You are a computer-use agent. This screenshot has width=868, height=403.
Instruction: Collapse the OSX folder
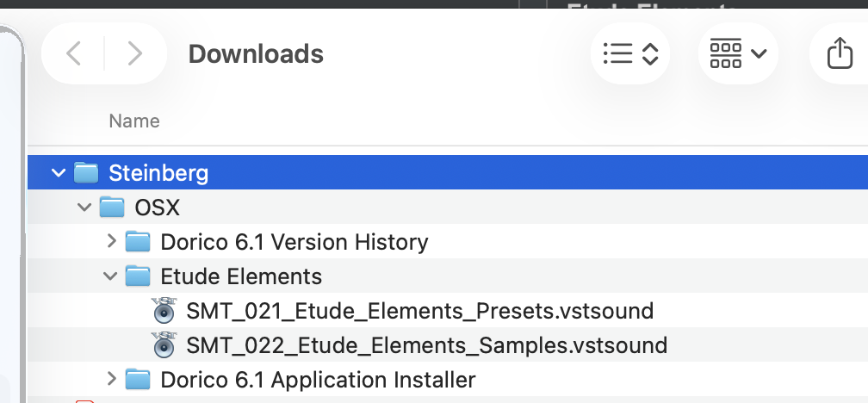tap(84, 208)
